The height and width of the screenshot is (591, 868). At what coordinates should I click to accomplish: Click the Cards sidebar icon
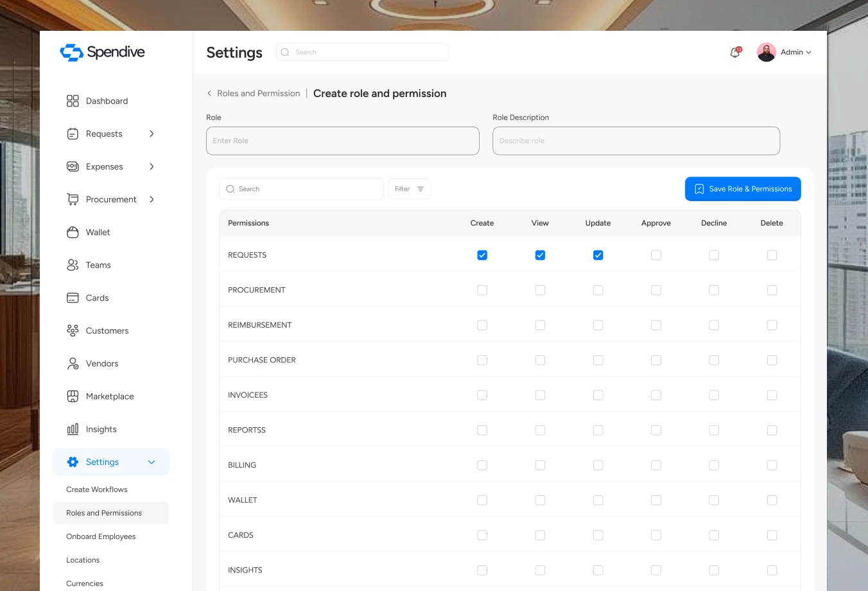point(73,297)
